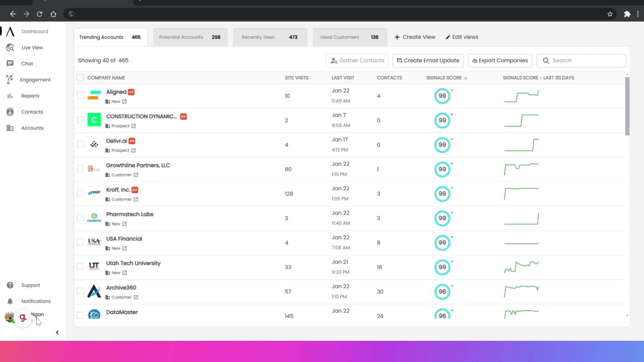Open the Live View sidebar icon

pos(10,47)
